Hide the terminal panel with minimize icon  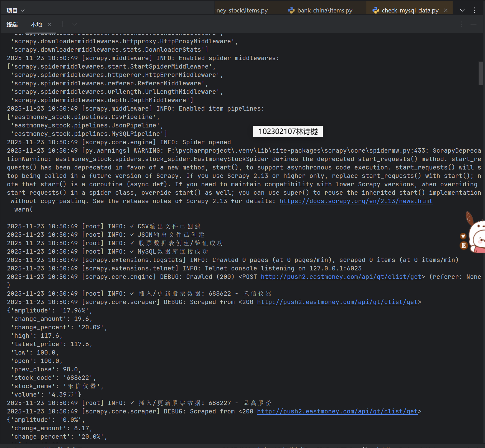[473, 24]
